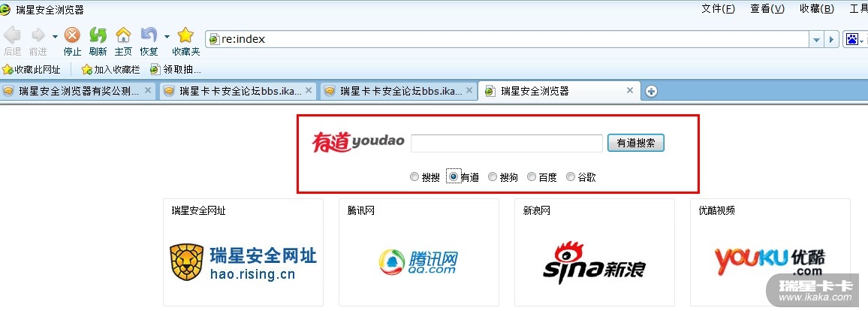Open dropdown arrow next to Forward button
Screen dimensions: 868x311
point(55,37)
